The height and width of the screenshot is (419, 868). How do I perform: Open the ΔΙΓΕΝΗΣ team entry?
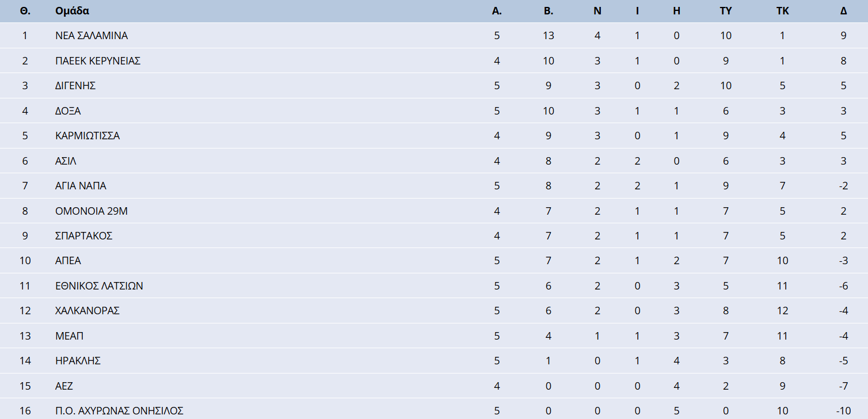(75, 86)
